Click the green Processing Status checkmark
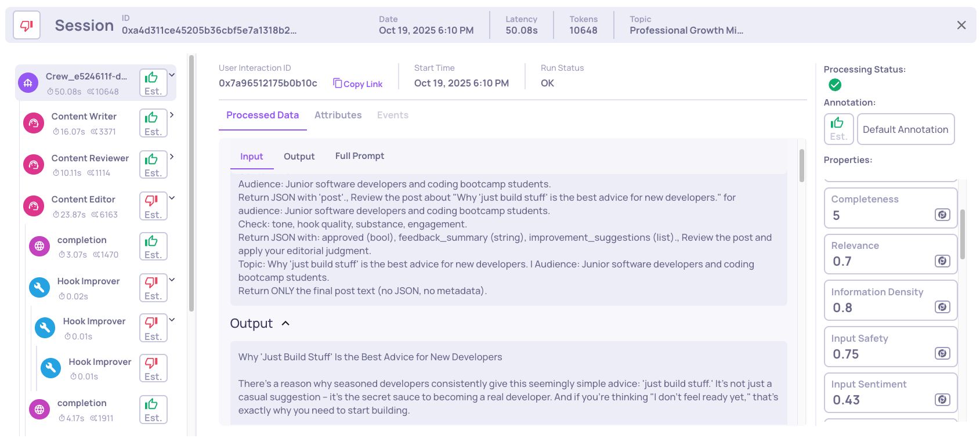The width and height of the screenshot is (980, 438). coord(835,85)
